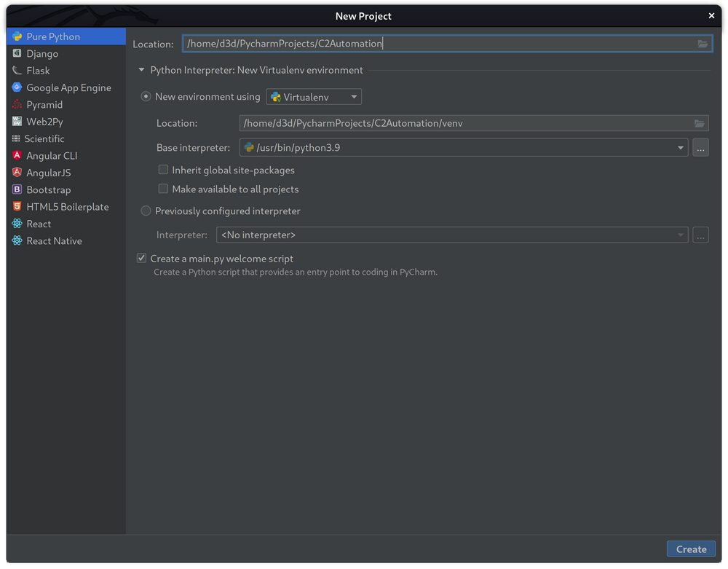
Task: Click the Bootstrap project icon
Action: pos(16,189)
